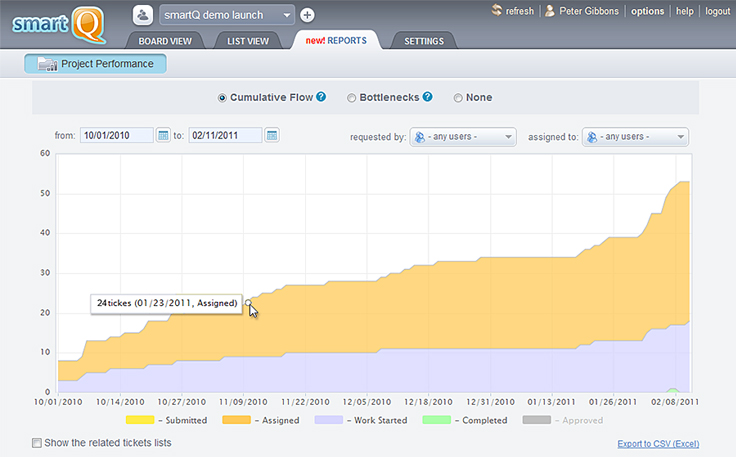Open the assigned to users dropdown
Screen dimensions: 736x457
(636, 136)
